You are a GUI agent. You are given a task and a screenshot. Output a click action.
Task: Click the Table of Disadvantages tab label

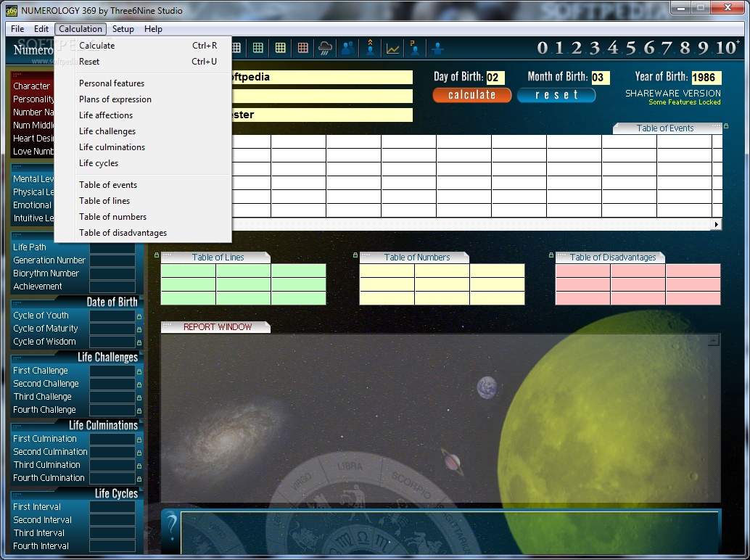[613, 258]
